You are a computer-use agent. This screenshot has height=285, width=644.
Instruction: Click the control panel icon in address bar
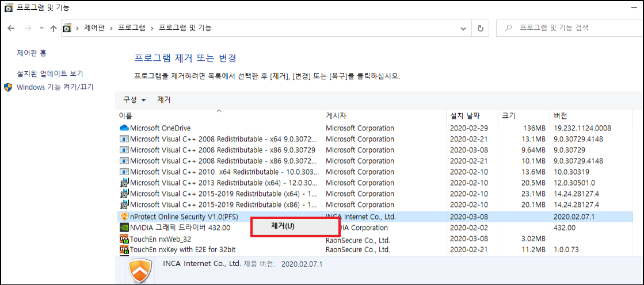pyautogui.click(x=67, y=28)
